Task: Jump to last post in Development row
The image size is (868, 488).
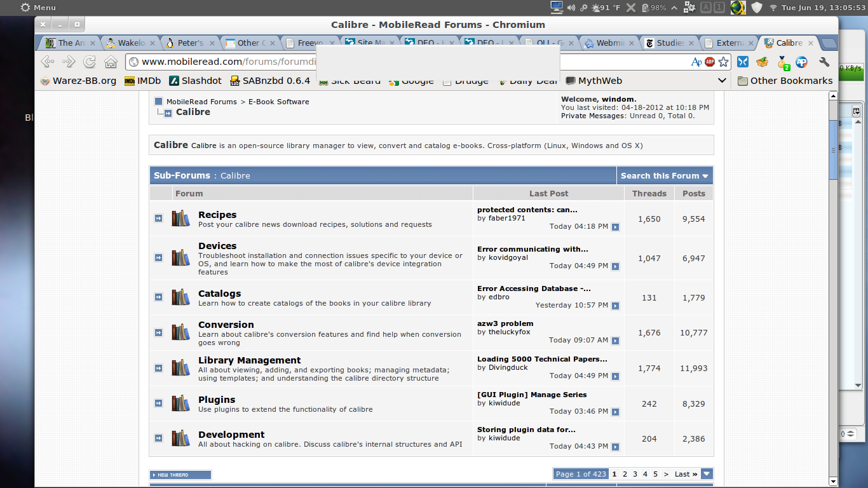Action: pos(615,447)
